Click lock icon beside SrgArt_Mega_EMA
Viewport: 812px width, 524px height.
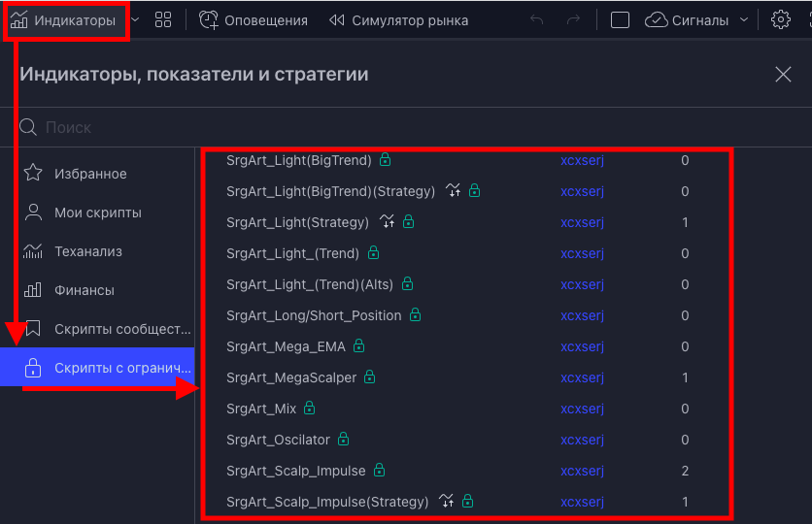click(x=358, y=345)
